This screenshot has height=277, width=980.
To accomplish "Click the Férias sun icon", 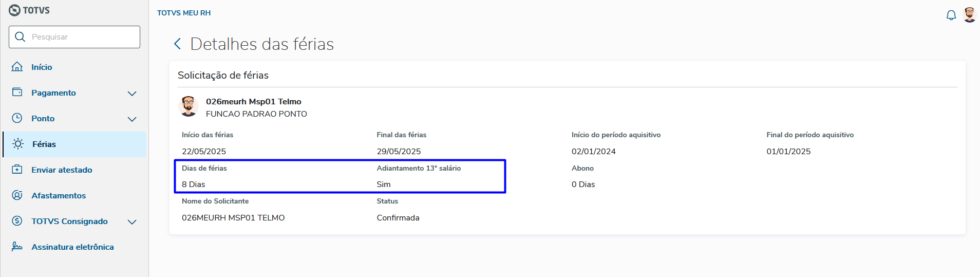I will 18,144.
